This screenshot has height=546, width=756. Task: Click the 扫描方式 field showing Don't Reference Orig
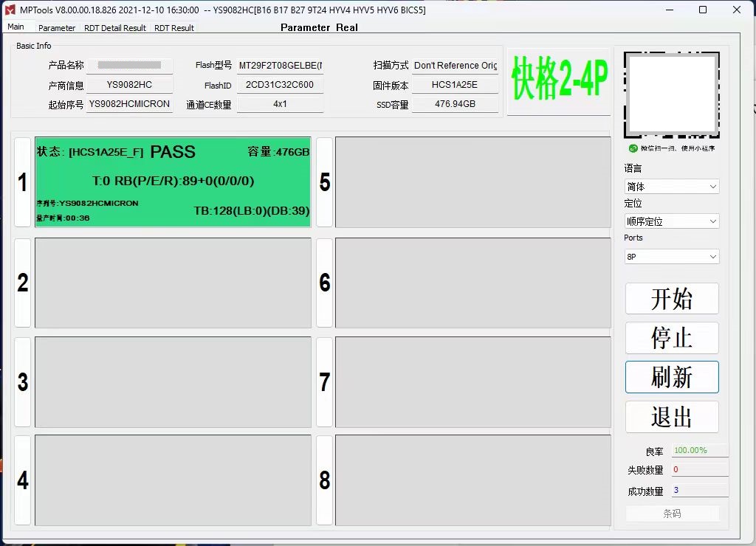tap(455, 65)
